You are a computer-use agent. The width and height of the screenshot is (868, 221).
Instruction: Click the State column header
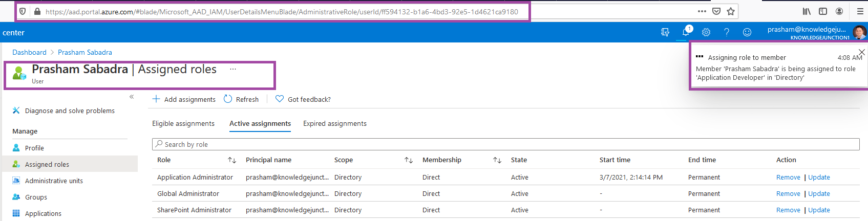pos(519,160)
